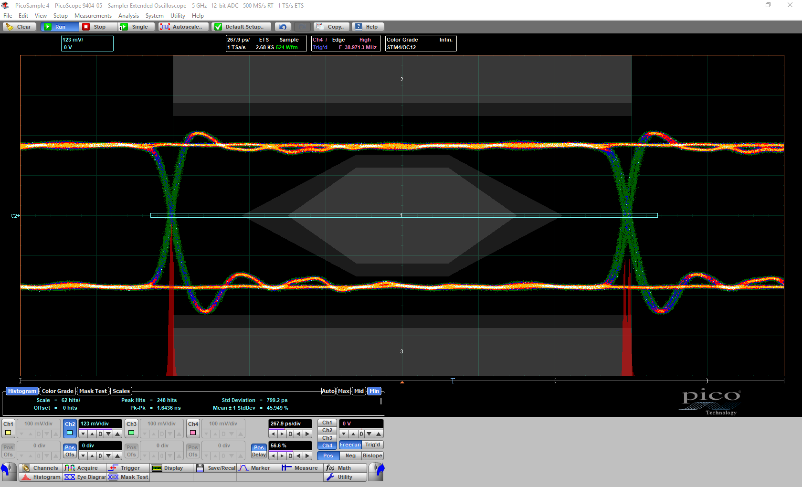
Task: Open the Channels bottom menu
Action: pyautogui.click(x=40, y=468)
